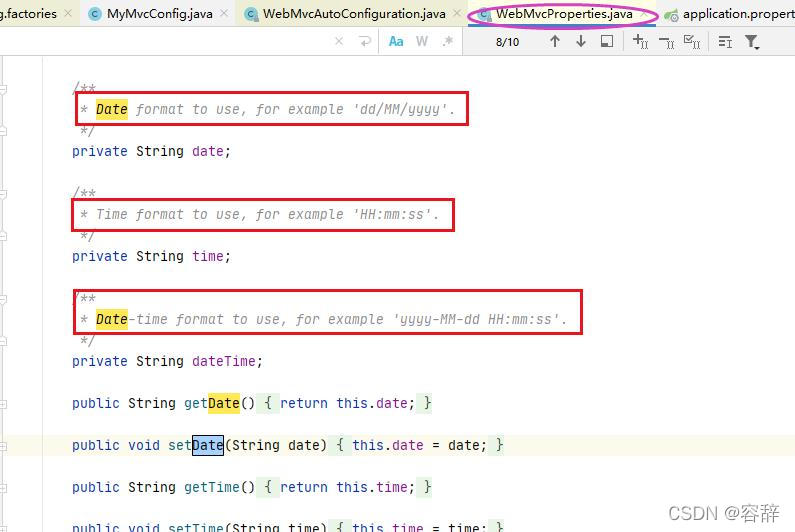Click the 'date' field in 'private String date;'
This screenshot has height=532, width=795.
[x=208, y=152]
